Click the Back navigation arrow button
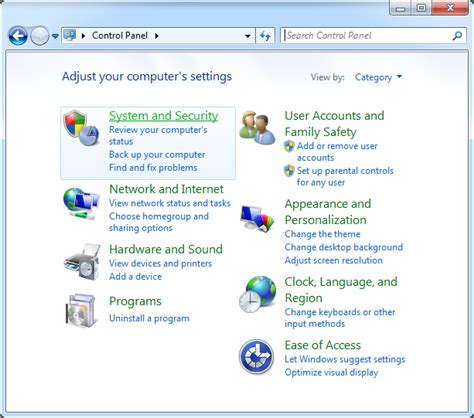The image size is (474, 418). click(18, 36)
